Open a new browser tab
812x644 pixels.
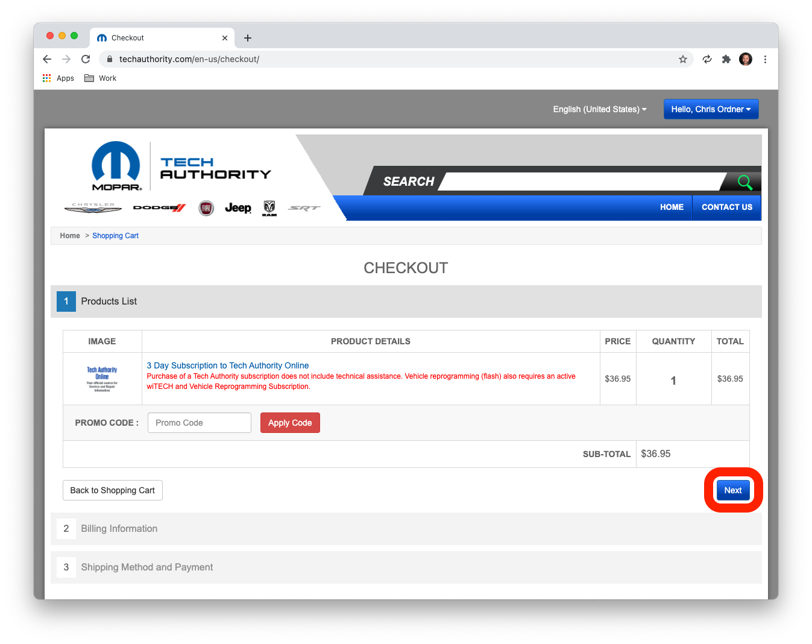point(248,38)
